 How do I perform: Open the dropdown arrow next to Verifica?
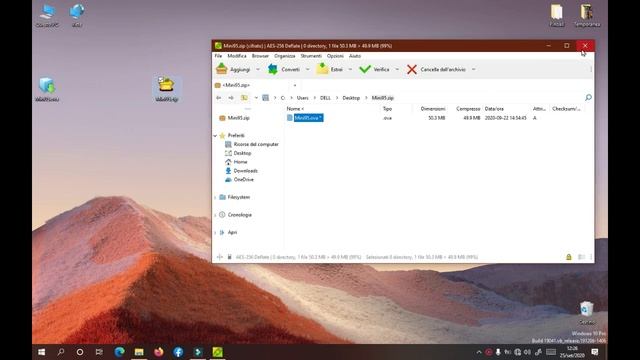pos(397,69)
